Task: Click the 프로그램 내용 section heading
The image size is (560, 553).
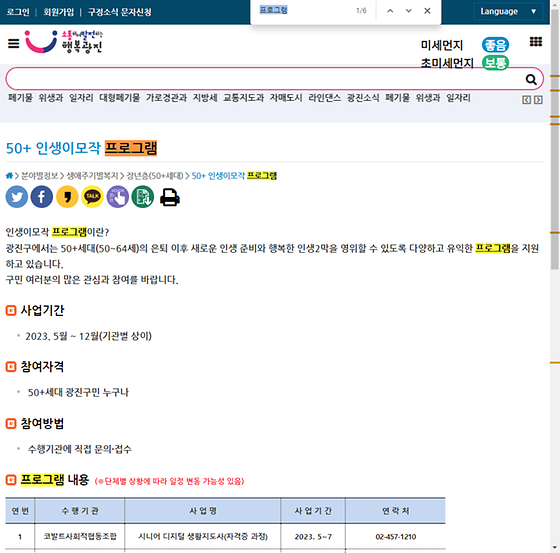Action: pos(54,479)
